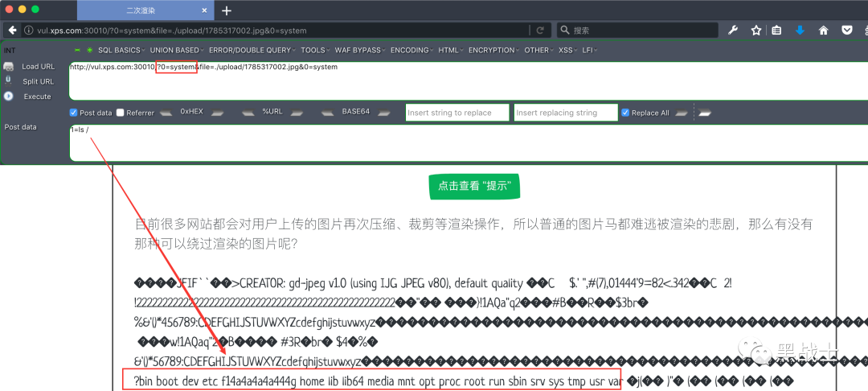The height and width of the screenshot is (391, 868).
Task: Click the left arrow before %URL
Action: click(248, 113)
